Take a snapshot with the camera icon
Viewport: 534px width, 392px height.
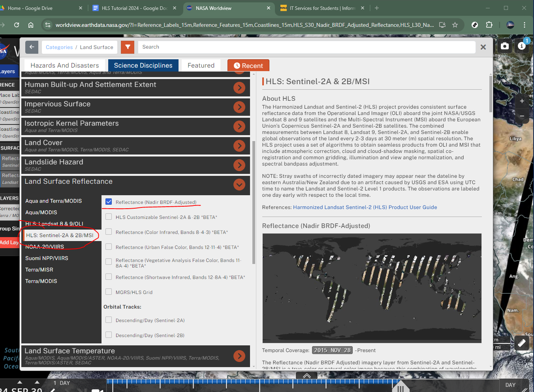coord(505,46)
